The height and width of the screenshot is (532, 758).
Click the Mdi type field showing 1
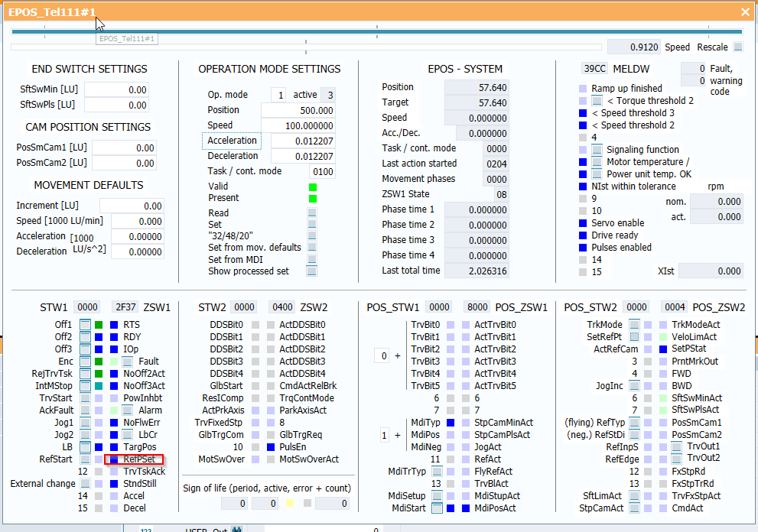tap(384, 436)
